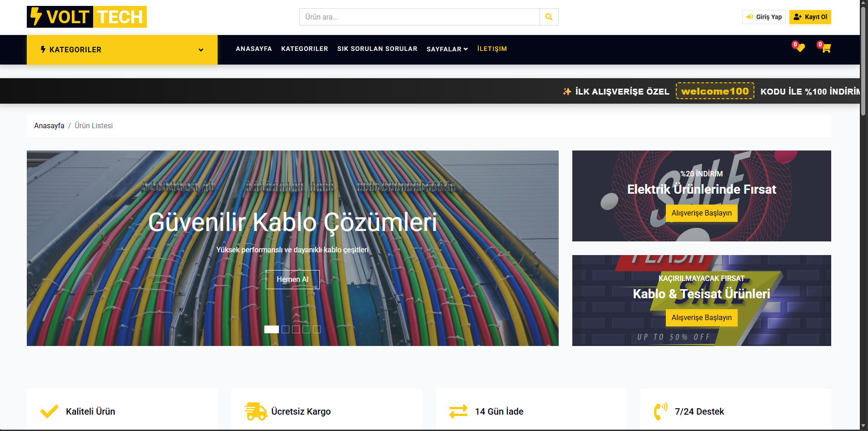Click the Kaliteli Ürün checkmark icon

coord(49,411)
